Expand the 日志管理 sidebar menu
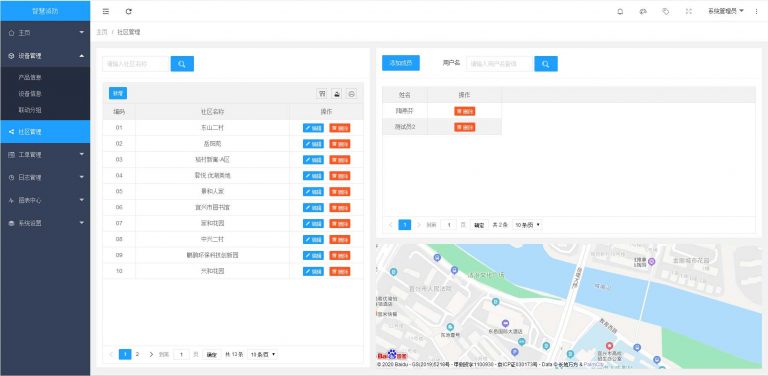The height and width of the screenshot is (376, 768). pyautogui.click(x=45, y=177)
